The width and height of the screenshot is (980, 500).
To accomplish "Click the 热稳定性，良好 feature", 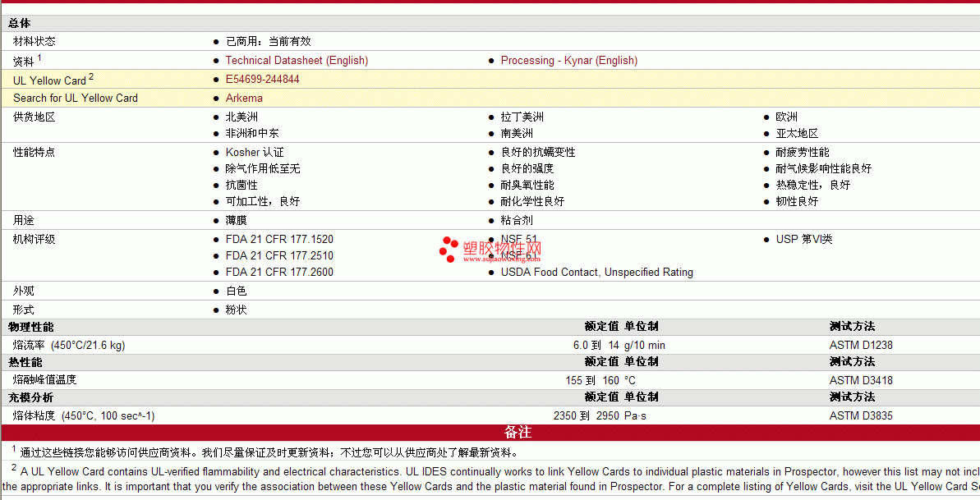I will pos(813,185).
